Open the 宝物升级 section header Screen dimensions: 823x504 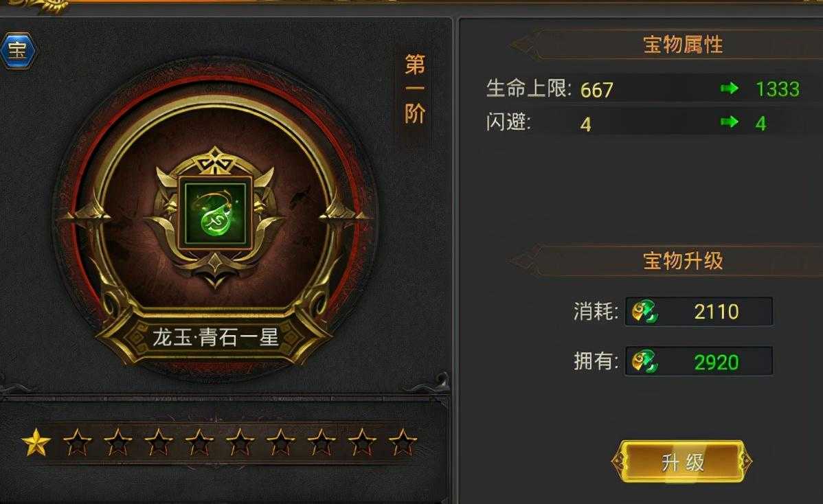point(683,261)
